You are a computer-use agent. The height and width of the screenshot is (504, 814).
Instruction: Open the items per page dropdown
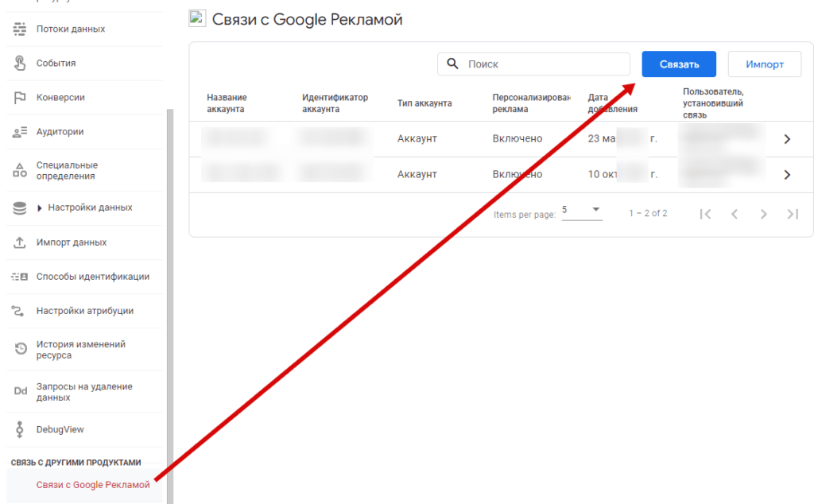(582, 210)
